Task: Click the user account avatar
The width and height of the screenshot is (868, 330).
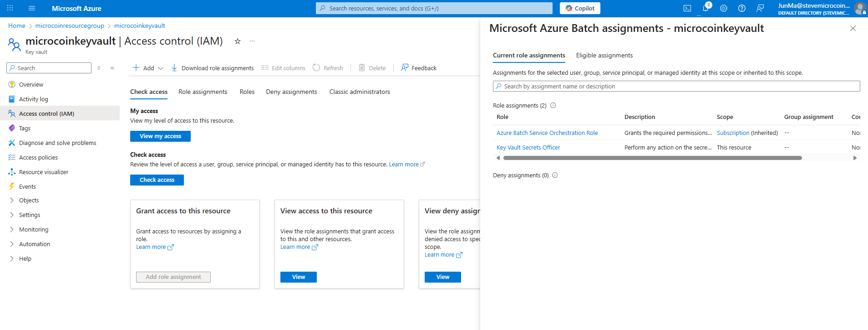Action: point(860,8)
